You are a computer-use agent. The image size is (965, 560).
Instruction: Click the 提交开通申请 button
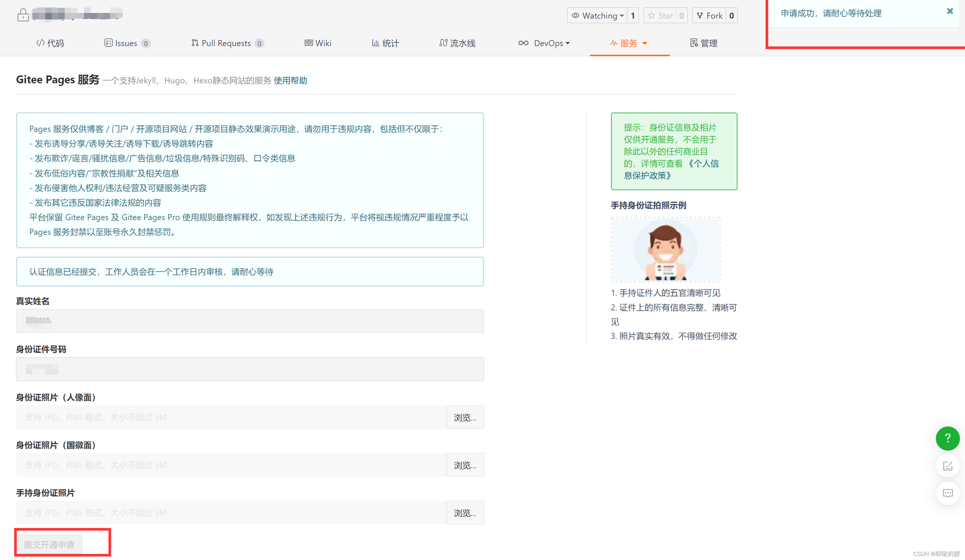click(49, 544)
